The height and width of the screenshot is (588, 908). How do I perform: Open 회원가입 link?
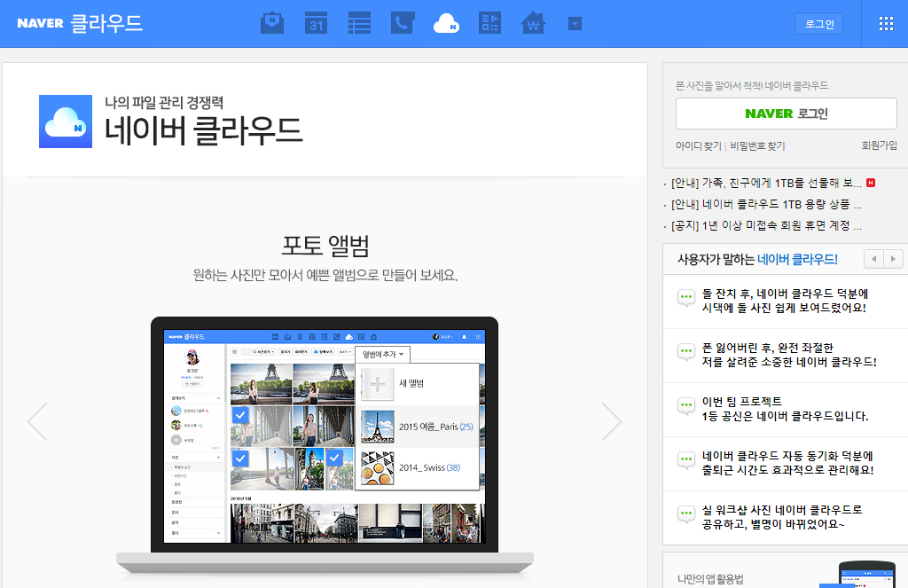coord(879,145)
